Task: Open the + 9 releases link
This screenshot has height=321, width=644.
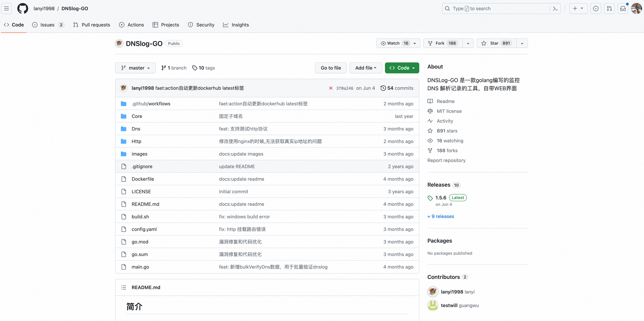Action: (x=440, y=216)
